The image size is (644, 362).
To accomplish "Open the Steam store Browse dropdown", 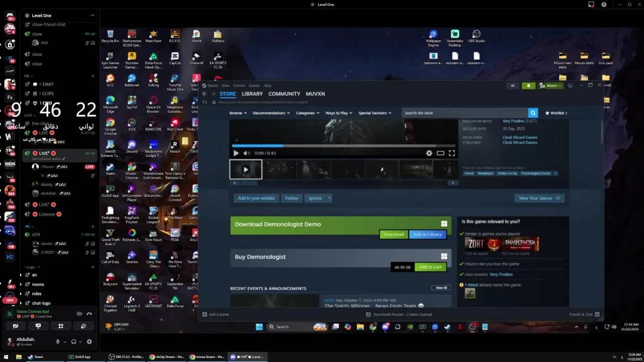I will 238,113.
